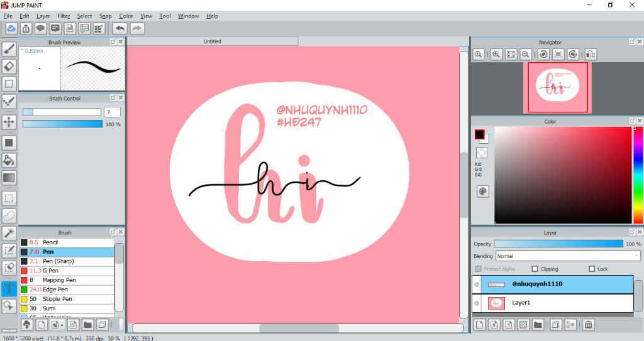The width and height of the screenshot is (644, 341).
Task: Add a new layer folder
Action: tap(538, 325)
